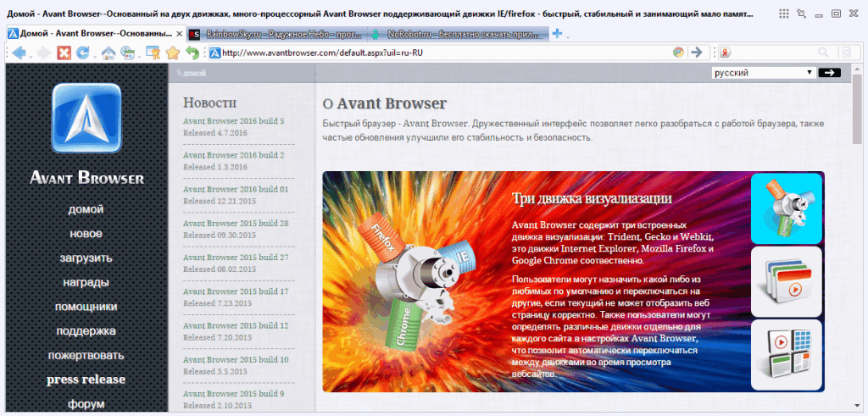
Task: Open Avant Browser 2015 build 10 news link
Action: click(x=236, y=360)
